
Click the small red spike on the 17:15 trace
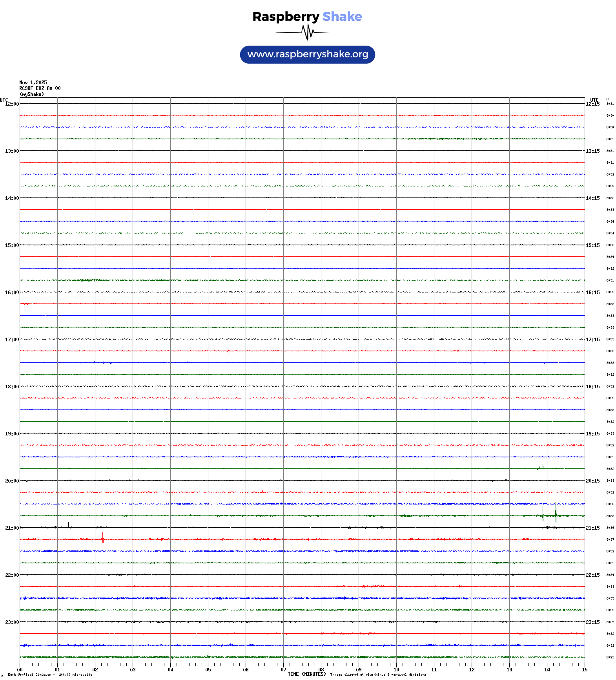pos(228,352)
